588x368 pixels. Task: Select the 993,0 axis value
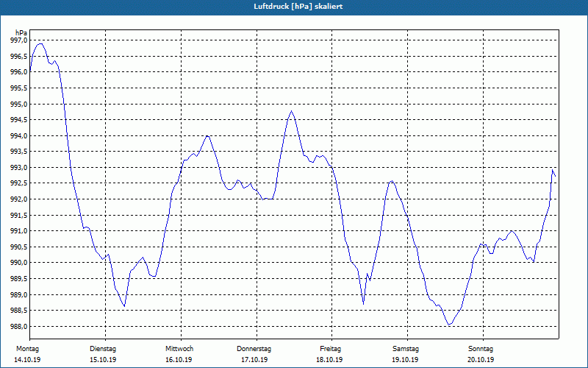(x=20, y=168)
